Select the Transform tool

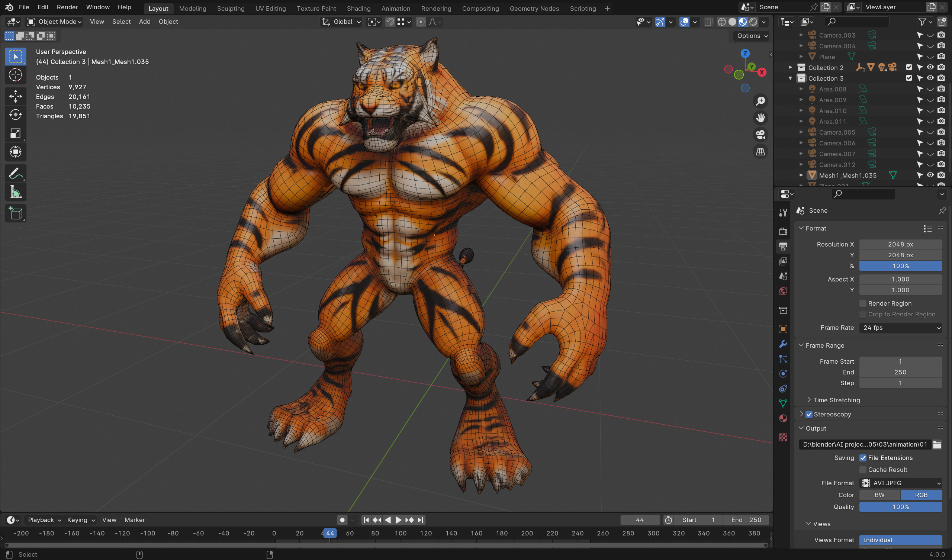(16, 152)
